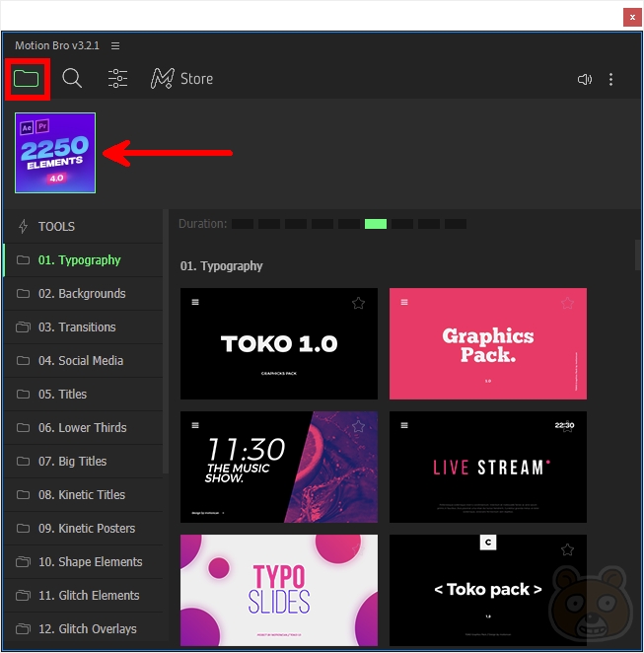The height and width of the screenshot is (653, 644).
Task: Toggle the sound preview speaker icon
Action: click(585, 79)
